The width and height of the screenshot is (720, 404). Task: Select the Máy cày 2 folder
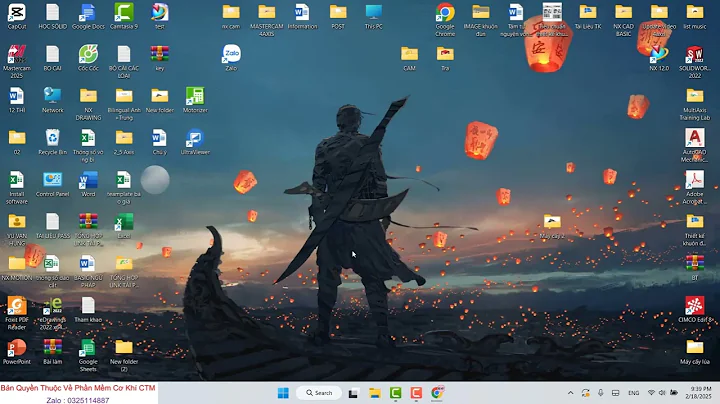[552, 226]
